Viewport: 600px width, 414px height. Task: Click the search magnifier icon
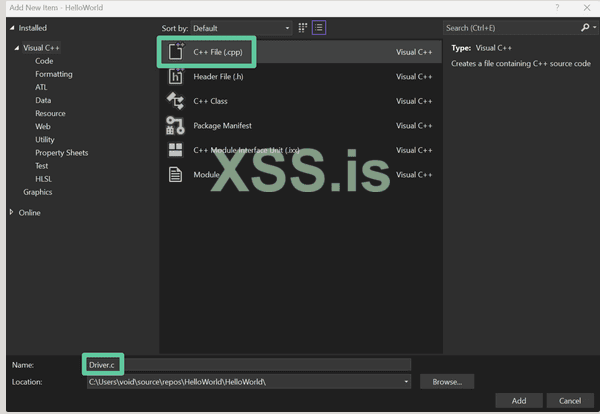[585, 28]
